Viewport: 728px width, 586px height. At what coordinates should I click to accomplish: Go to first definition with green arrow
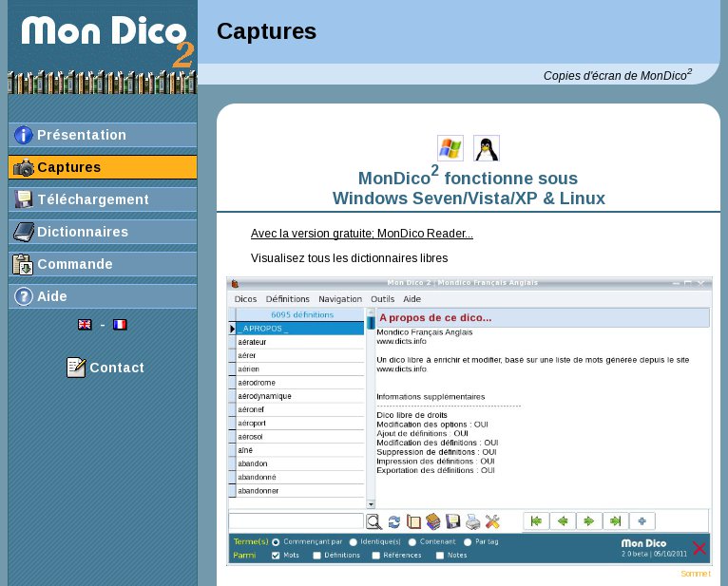click(536, 521)
